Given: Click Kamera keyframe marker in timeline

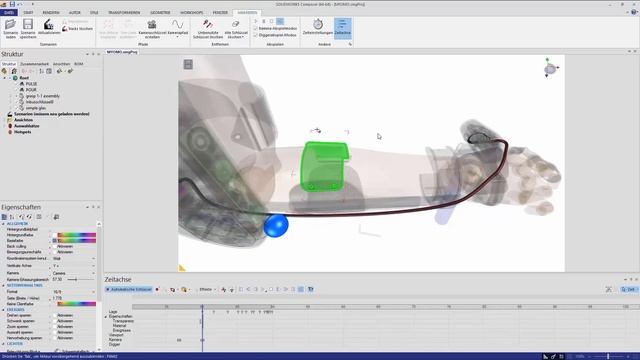Looking at the screenshot, I should pos(179,340).
